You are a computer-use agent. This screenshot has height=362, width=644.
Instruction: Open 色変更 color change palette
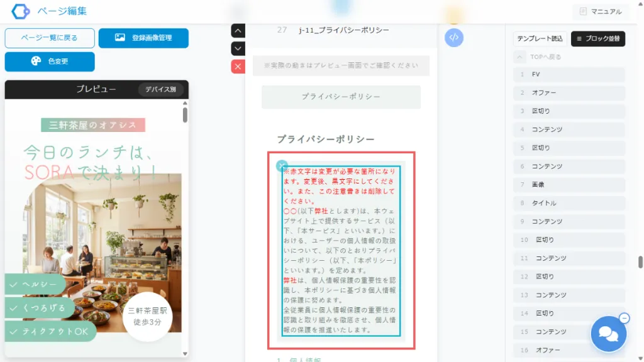point(50,62)
